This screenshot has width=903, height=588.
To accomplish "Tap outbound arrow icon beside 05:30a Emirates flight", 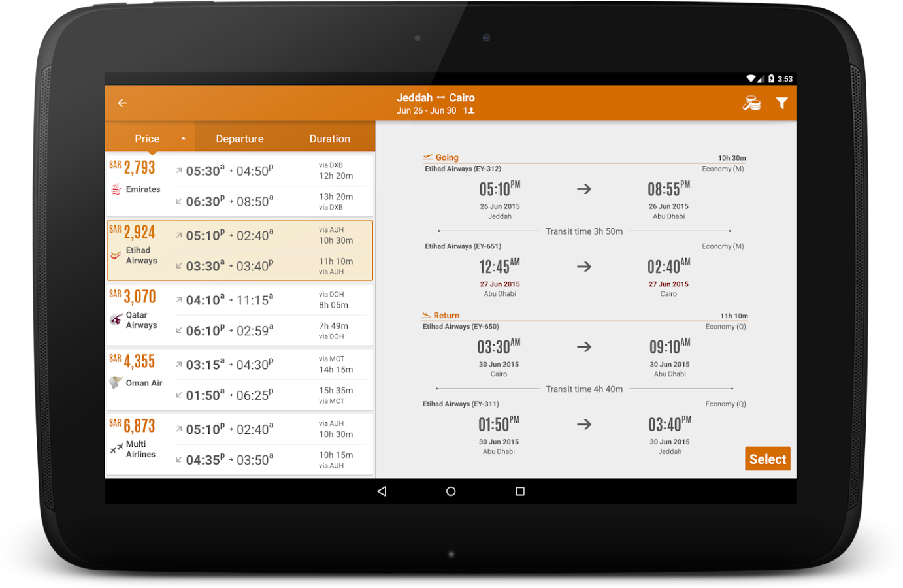I will pyautogui.click(x=179, y=171).
